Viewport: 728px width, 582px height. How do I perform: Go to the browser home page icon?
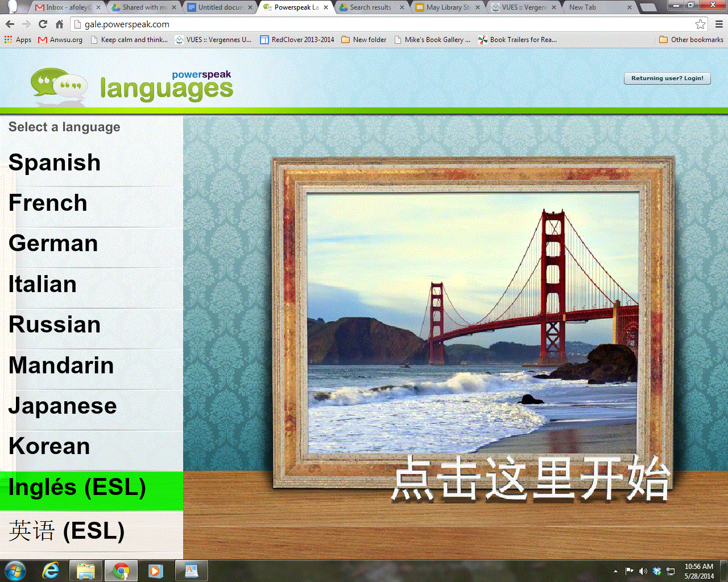(x=59, y=24)
